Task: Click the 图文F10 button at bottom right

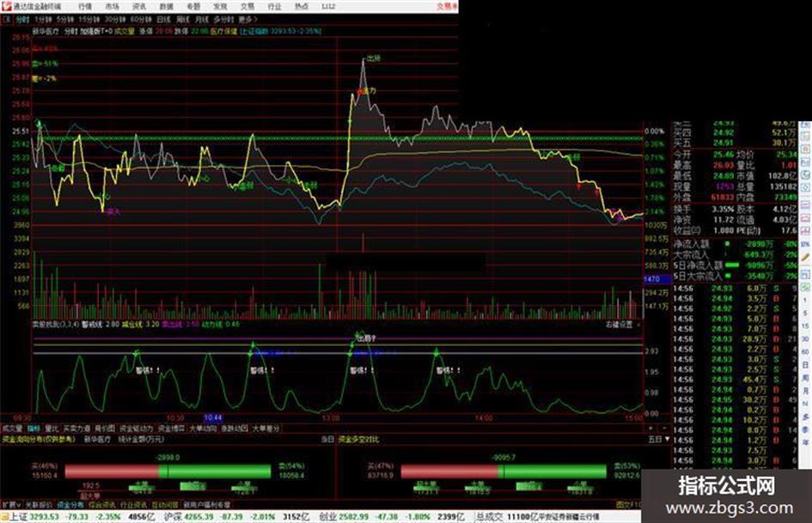Action: click(628, 504)
